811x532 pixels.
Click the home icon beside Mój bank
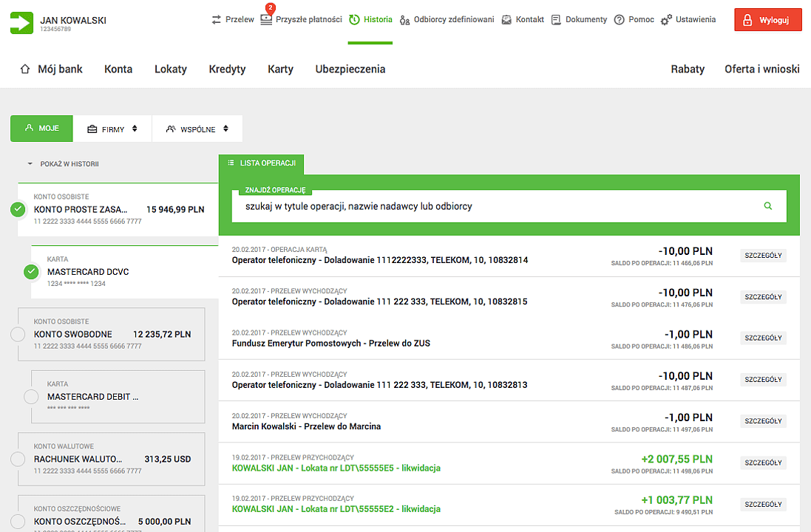tap(25, 69)
